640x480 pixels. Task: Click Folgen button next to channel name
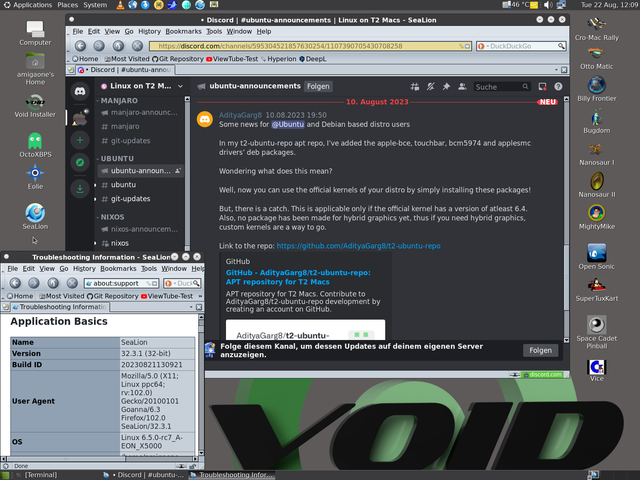[318, 87]
